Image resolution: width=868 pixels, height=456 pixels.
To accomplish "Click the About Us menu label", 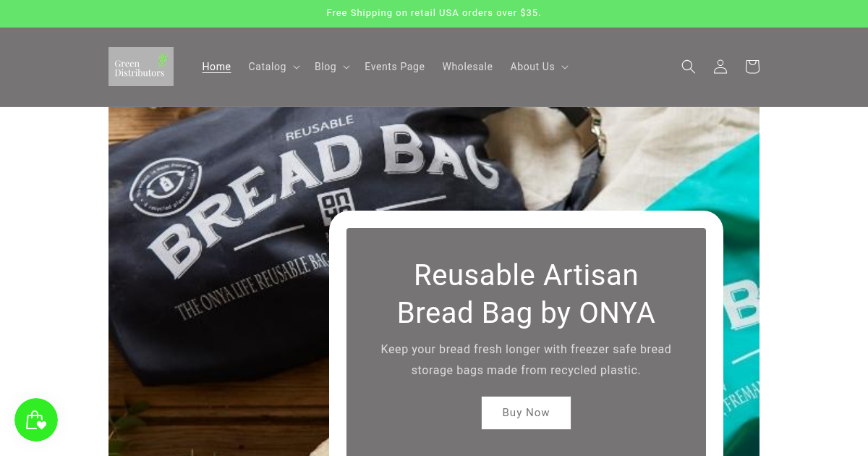I will (532, 67).
